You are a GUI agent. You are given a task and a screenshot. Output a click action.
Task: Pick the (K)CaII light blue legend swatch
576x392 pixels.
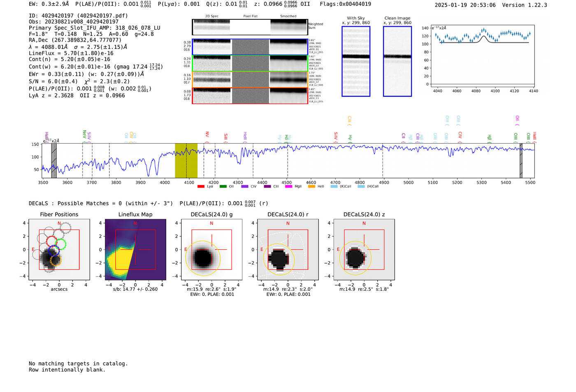point(334,186)
